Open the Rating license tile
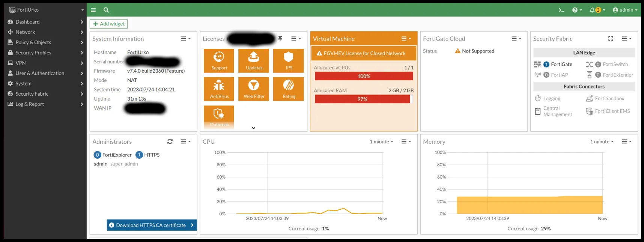Screen dimensions: 644x242 [289, 89]
